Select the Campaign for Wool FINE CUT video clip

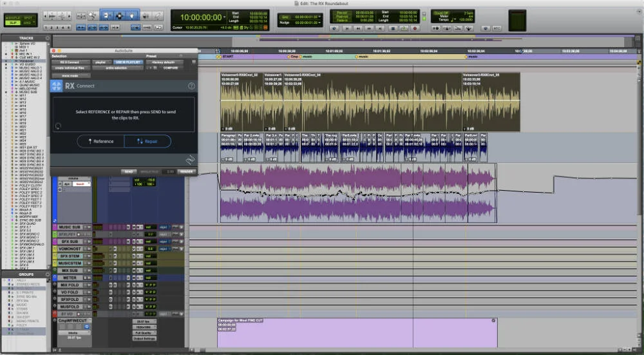[x=357, y=333]
